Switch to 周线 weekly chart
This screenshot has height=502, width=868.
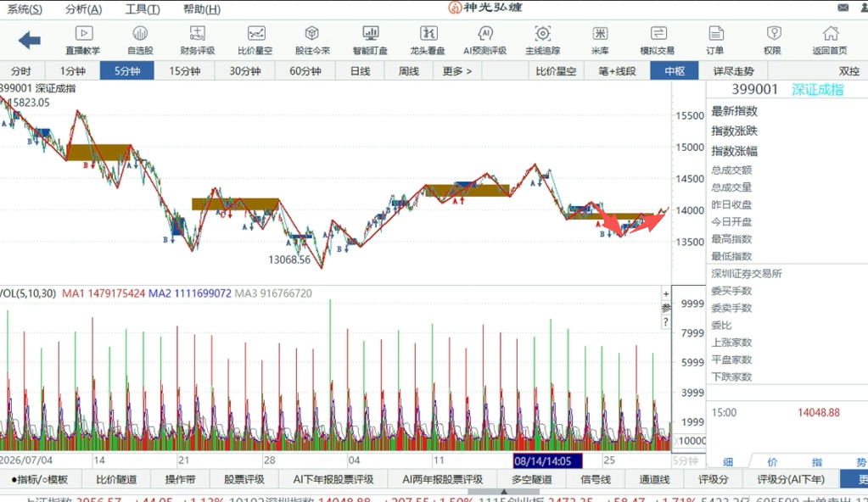(409, 71)
